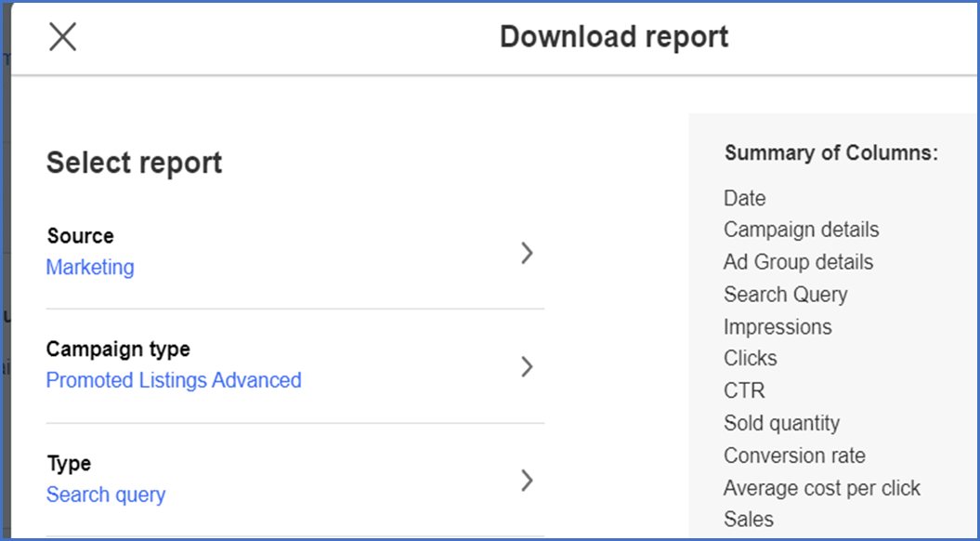The image size is (980, 541).
Task: Pick Impressions in Summary of Columns
Action: [x=777, y=326]
